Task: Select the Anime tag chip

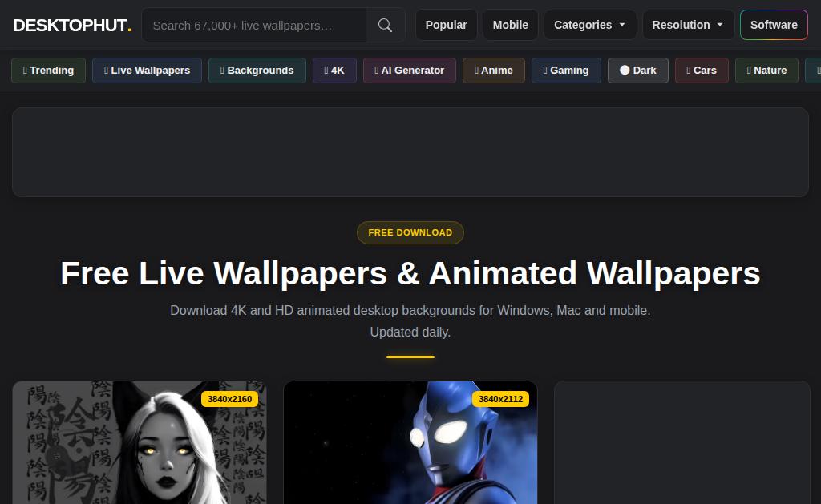Action: pyautogui.click(x=494, y=71)
